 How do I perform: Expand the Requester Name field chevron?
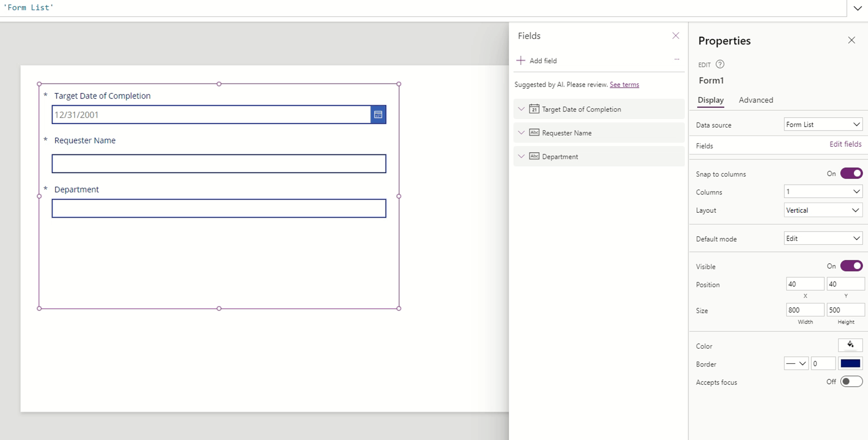coord(522,132)
